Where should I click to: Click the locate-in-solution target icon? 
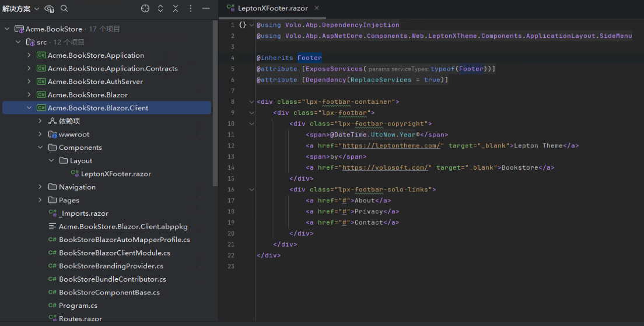[145, 9]
